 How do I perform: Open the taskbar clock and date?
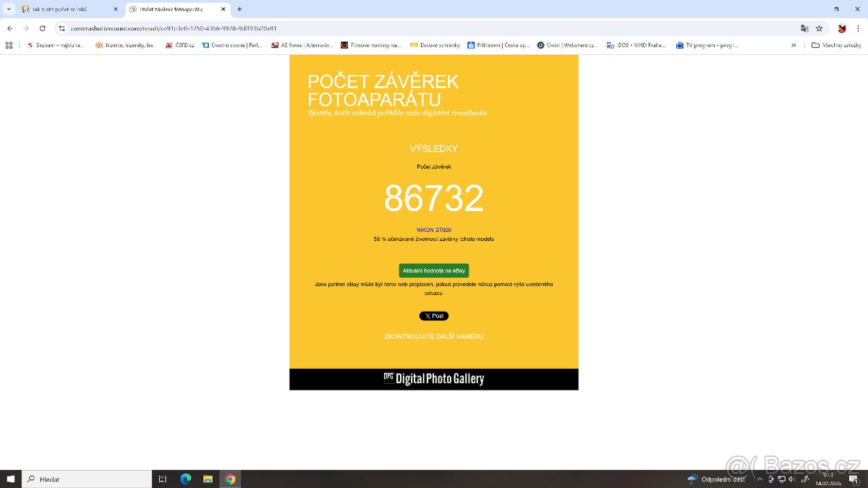click(829, 479)
